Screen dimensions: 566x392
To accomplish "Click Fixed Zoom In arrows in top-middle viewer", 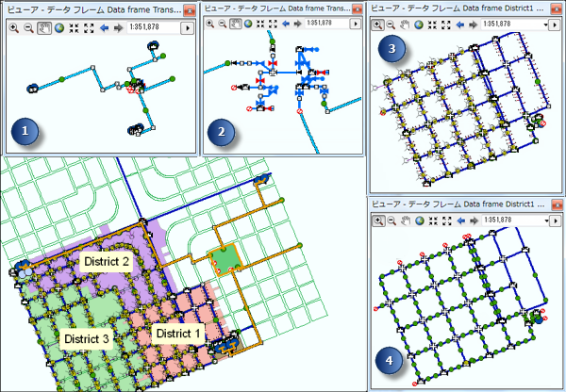I will (260, 24).
